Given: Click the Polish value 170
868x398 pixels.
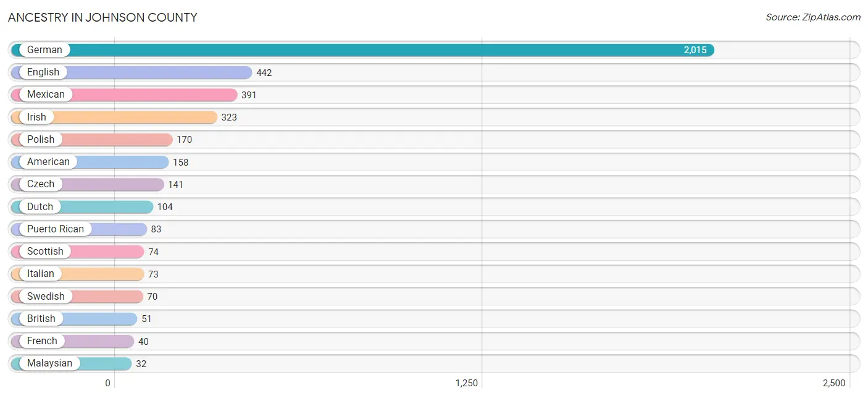Looking at the screenshot, I should pyautogui.click(x=184, y=140).
